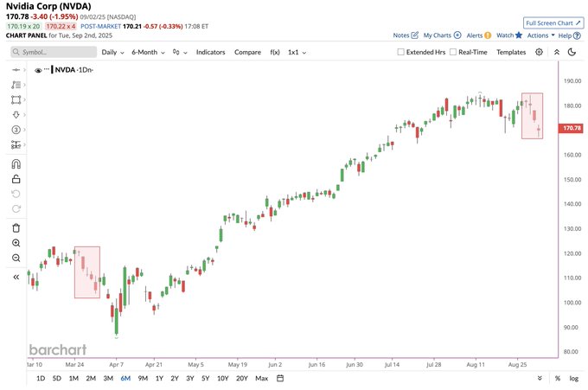Select the 2Y range
Viewport: 588px width, 390px height.
click(175, 379)
